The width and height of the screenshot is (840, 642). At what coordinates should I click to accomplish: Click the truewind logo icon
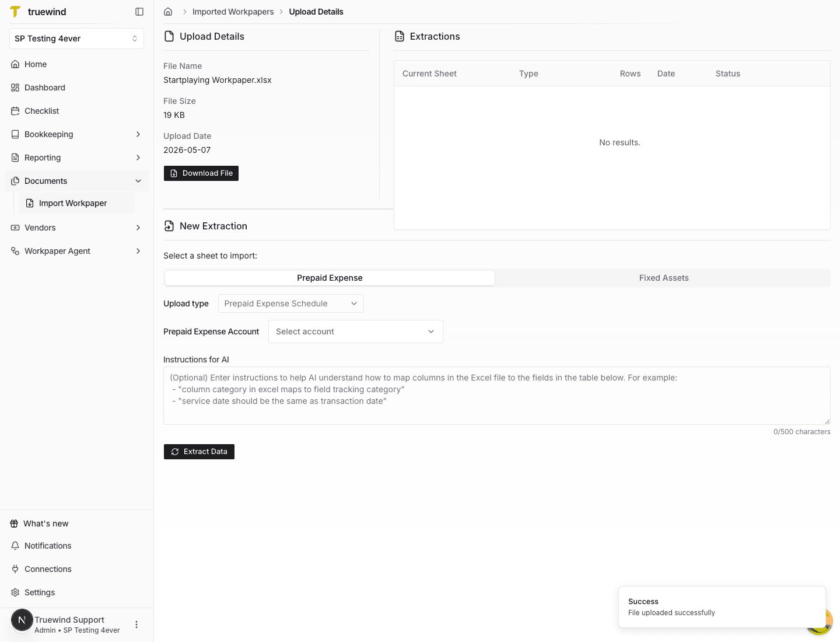tap(15, 12)
